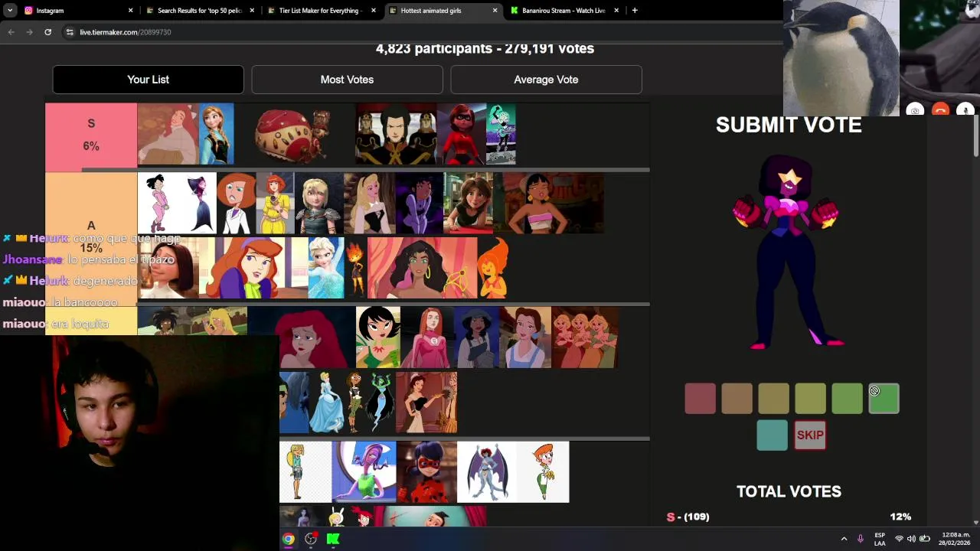The image size is (980, 551).
Task: Vote with the teal tier swatch
Action: click(x=772, y=435)
